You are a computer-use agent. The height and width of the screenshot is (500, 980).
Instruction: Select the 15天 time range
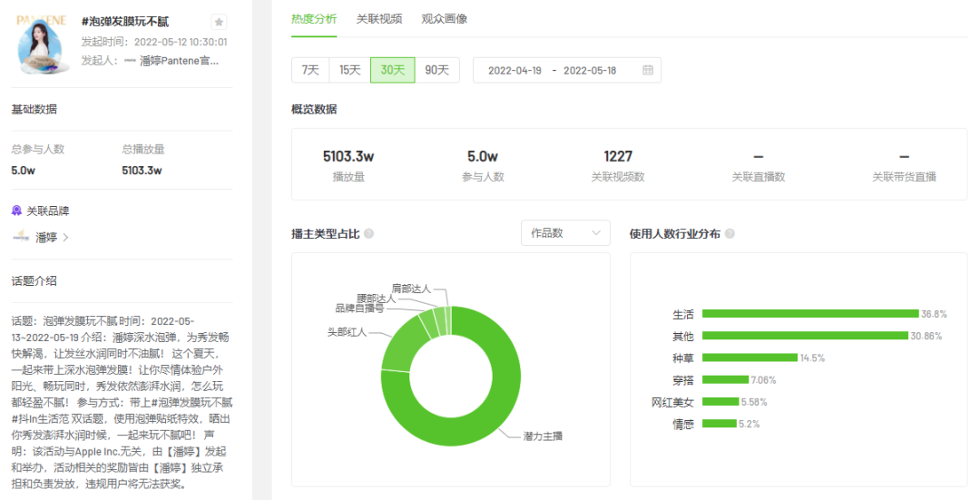coord(350,70)
